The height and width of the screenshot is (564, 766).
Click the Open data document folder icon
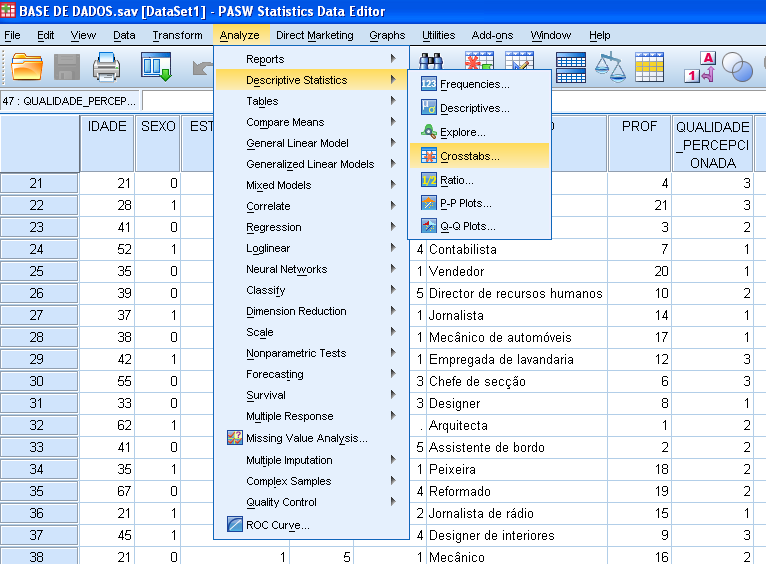(27, 67)
